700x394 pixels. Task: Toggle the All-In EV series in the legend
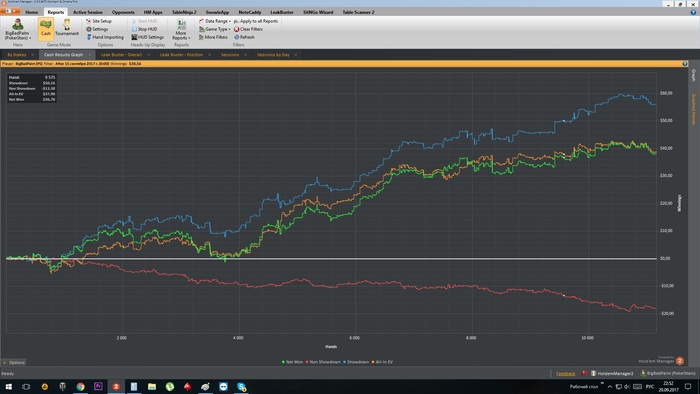point(382,362)
